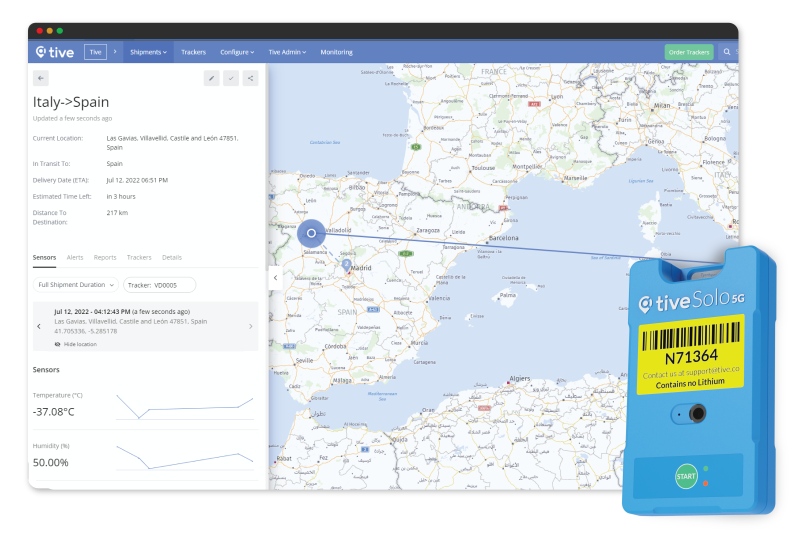Click the Tracker VD0005 field
The height and width of the screenshot is (545, 800).
[159, 285]
